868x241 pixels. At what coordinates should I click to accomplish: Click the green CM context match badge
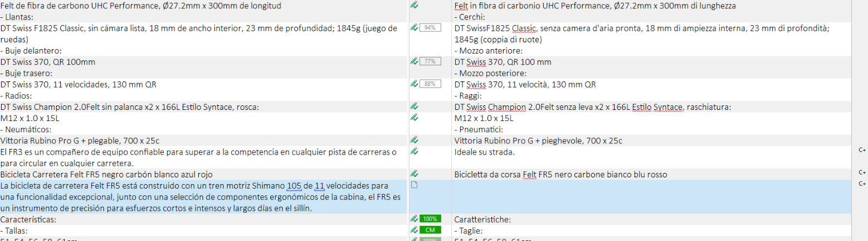pos(430,230)
